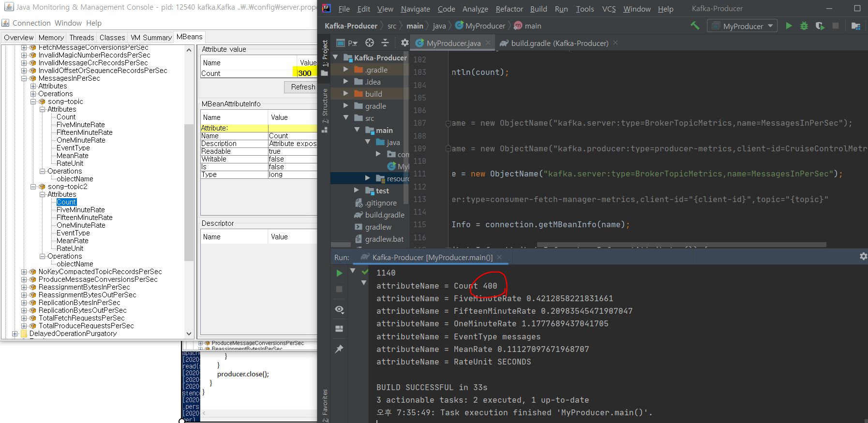The image size is (868, 423).
Task: Expand the build folder in project tree
Action: coord(345,93)
